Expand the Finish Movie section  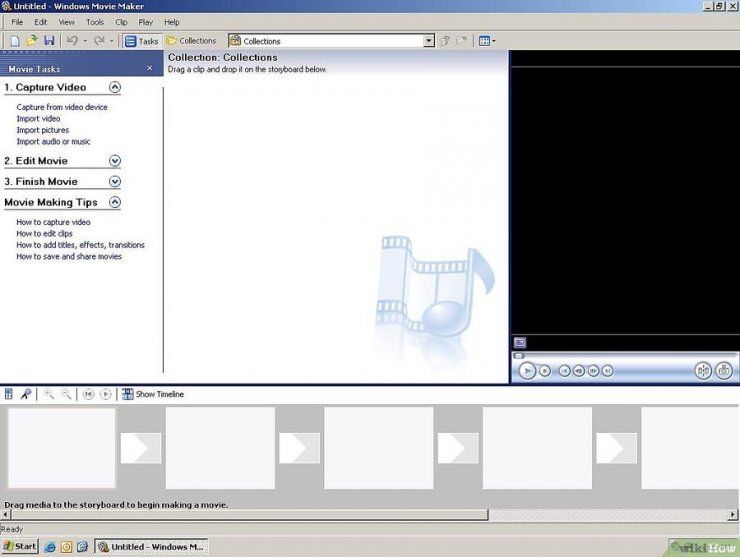pos(115,182)
